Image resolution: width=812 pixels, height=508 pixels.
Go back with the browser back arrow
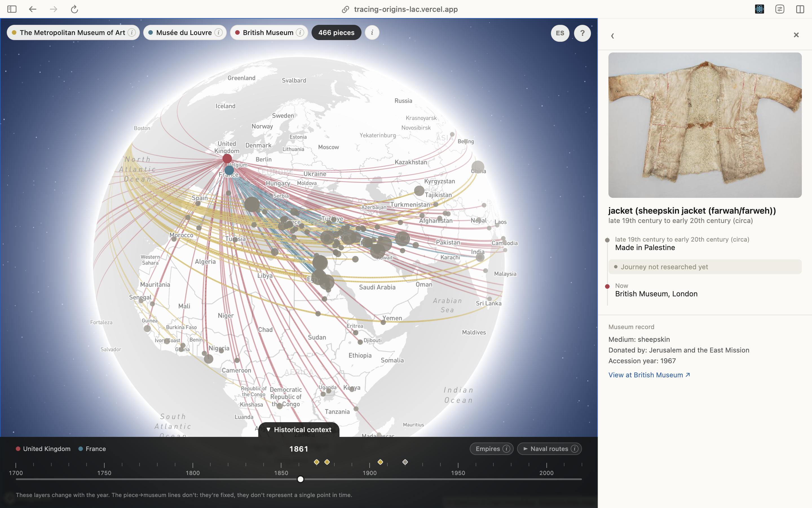click(x=32, y=9)
